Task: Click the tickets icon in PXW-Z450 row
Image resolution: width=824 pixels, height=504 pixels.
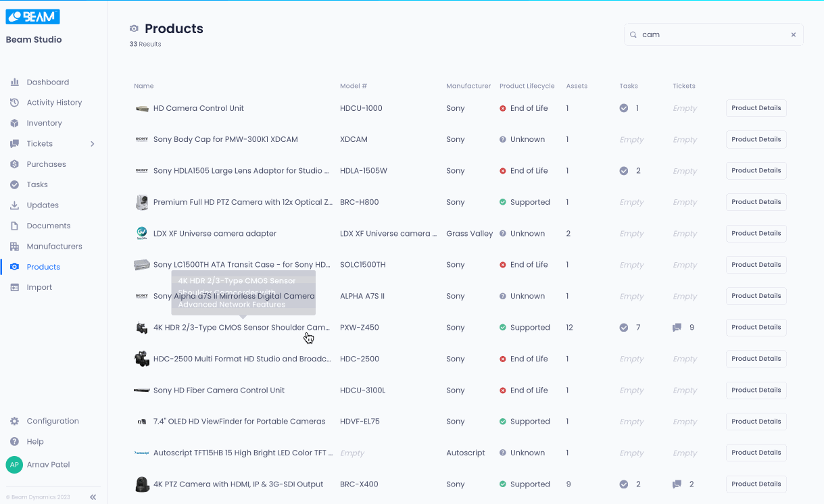Action: coord(677,328)
